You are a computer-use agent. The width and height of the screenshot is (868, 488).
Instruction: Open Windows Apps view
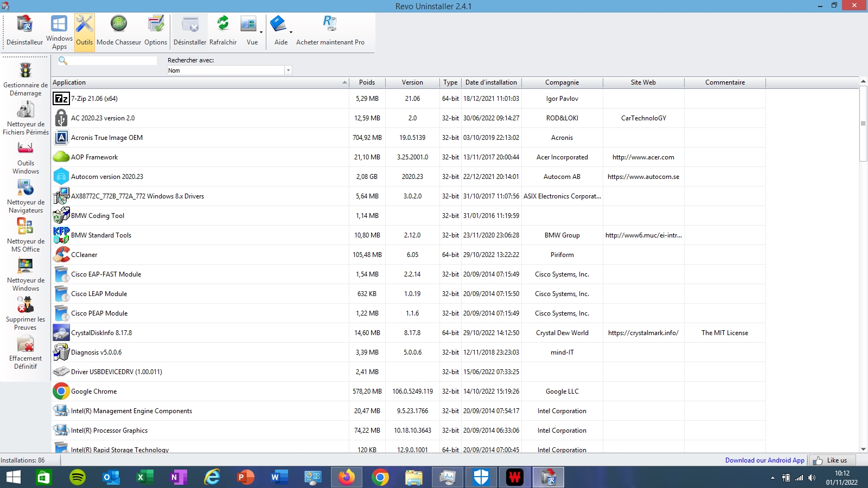pos(59,32)
